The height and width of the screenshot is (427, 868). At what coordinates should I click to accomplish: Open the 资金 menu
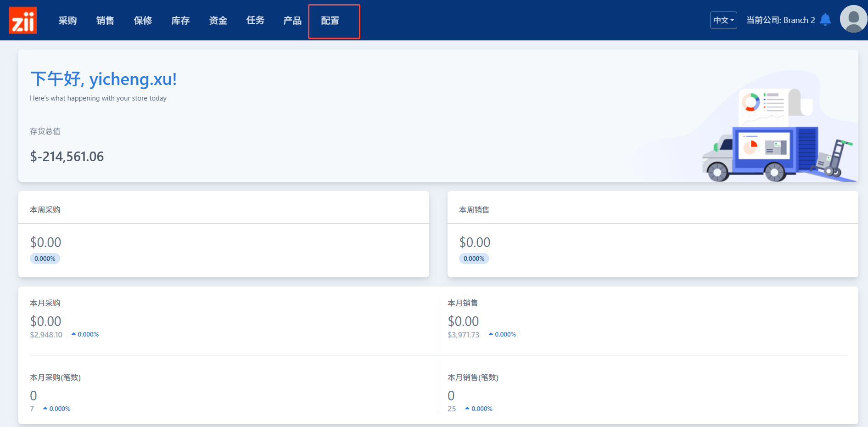pos(218,21)
